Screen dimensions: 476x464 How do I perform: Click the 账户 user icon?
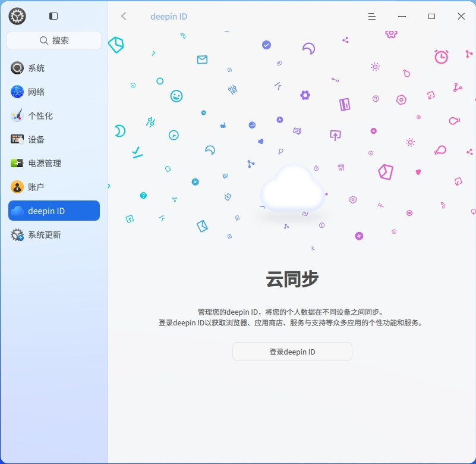pyautogui.click(x=17, y=187)
